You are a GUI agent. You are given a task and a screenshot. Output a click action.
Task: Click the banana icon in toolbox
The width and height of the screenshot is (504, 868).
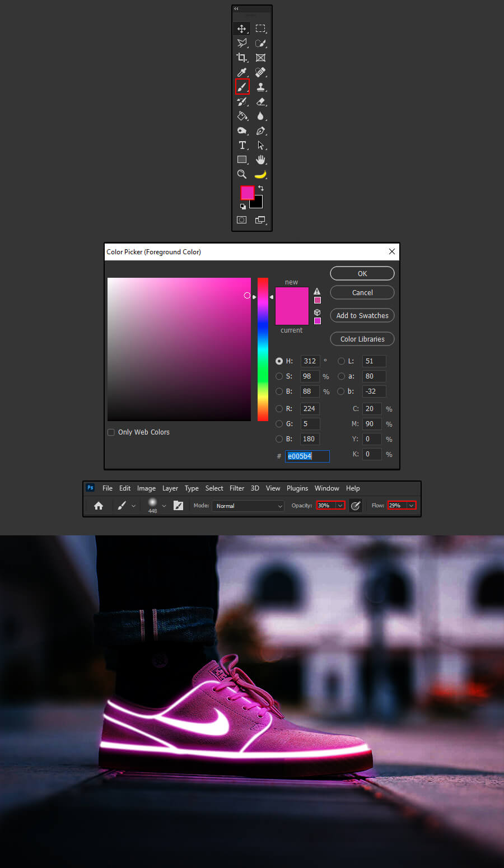(260, 174)
